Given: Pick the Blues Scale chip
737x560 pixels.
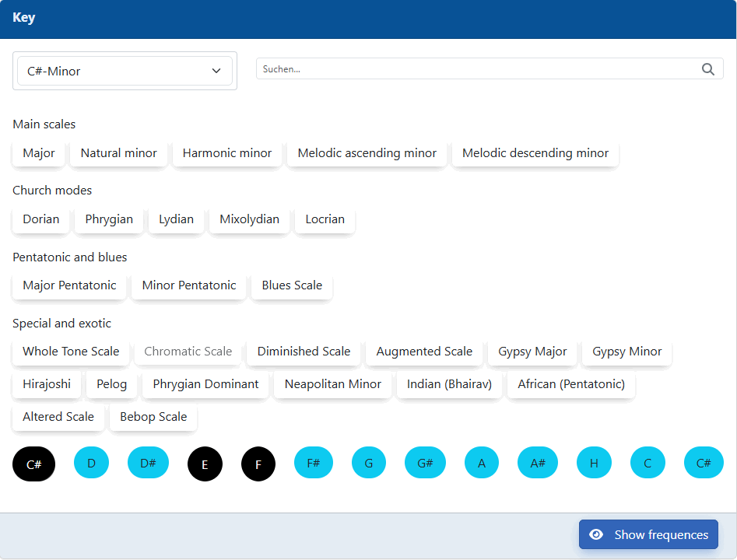Looking at the screenshot, I should point(292,285).
